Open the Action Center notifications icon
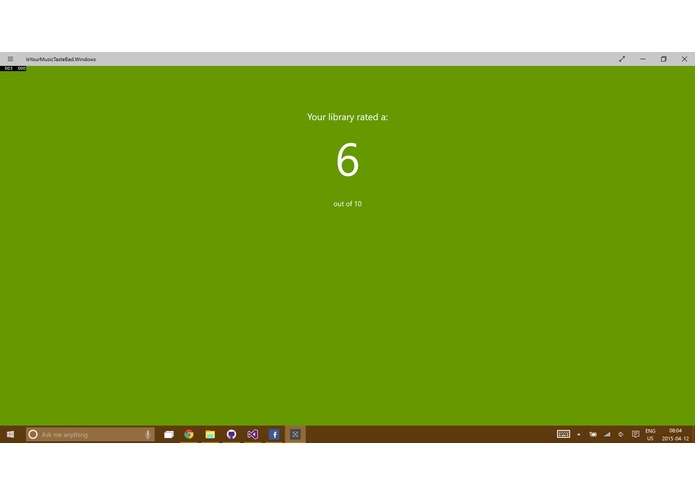This screenshot has width=695, height=494. (636, 434)
